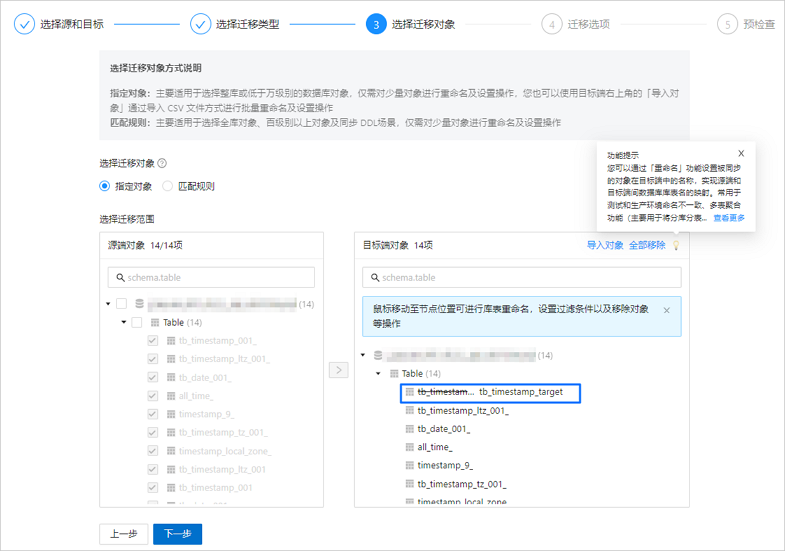The height and width of the screenshot is (551, 785).
Task: Select the 匹配规则 radio option
Action: (168, 186)
